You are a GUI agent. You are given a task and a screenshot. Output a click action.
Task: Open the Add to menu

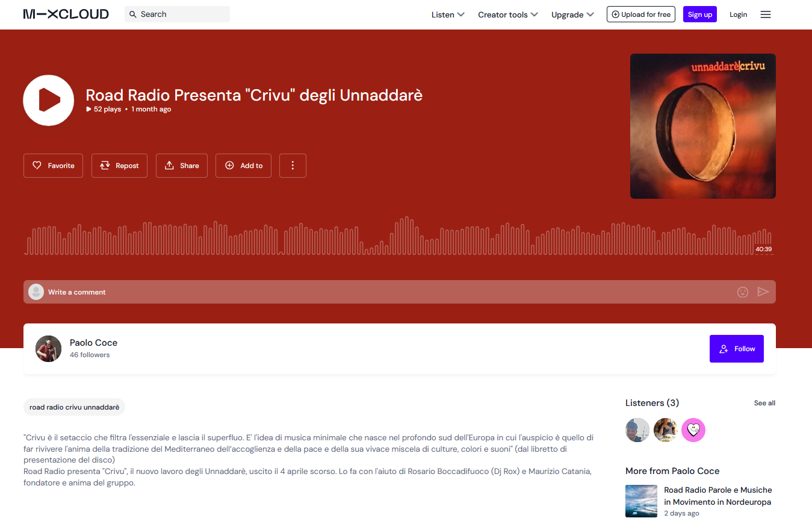point(243,166)
